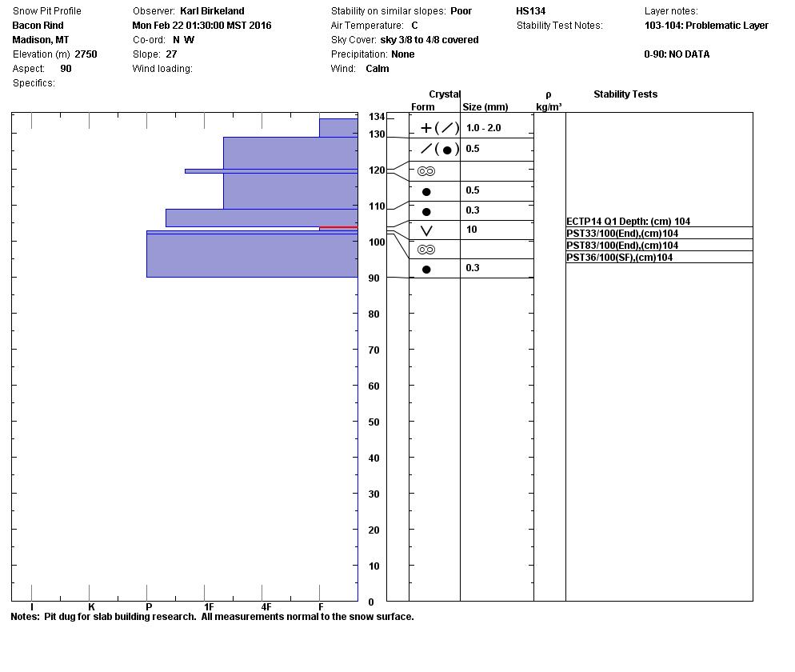The image size is (795, 672).
Task: Click the upper crust symbol beside 120 cm
Action: [x=425, y=171]
